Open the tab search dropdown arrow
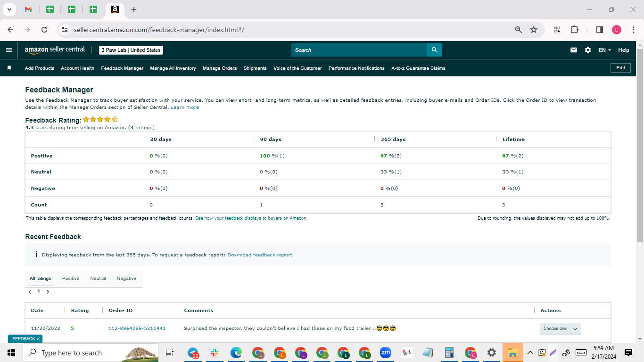644x362 pixels. coord(8,9)
